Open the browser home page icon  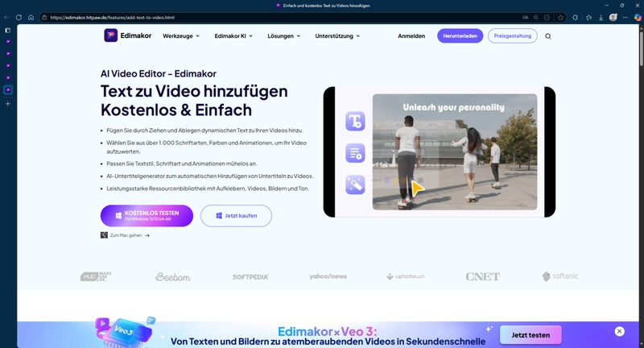tap(31, 17)
